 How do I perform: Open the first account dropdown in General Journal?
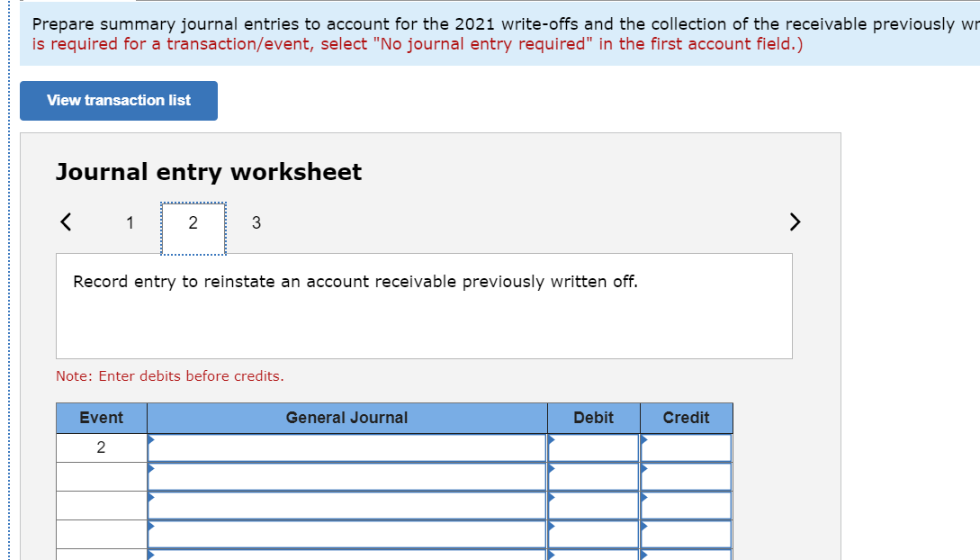tap(346, 447)
